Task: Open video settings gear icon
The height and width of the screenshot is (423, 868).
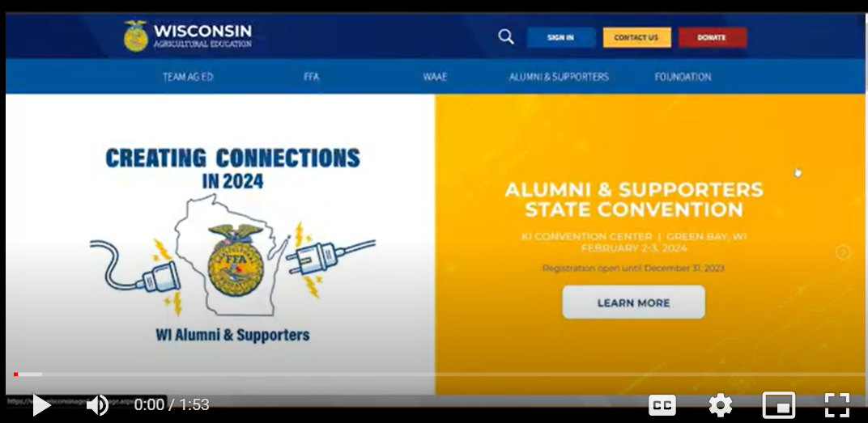Action: coord(721,405)
